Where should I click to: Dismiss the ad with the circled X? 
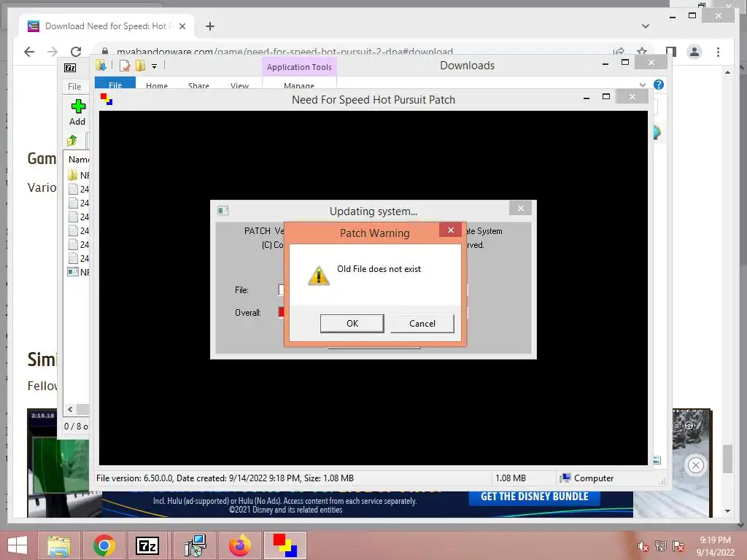point(695,465)
